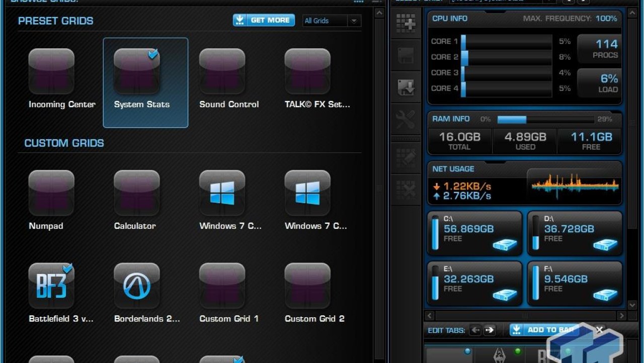
Task: Select the blank tab with blue dot
Action: coord(449,354)
